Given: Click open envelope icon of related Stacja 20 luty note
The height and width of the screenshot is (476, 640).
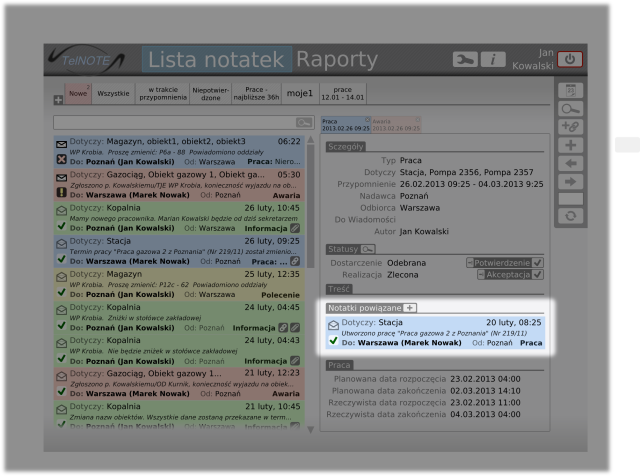Looking at the screenshot, I should pyautogui.click(x=333, y=325).
